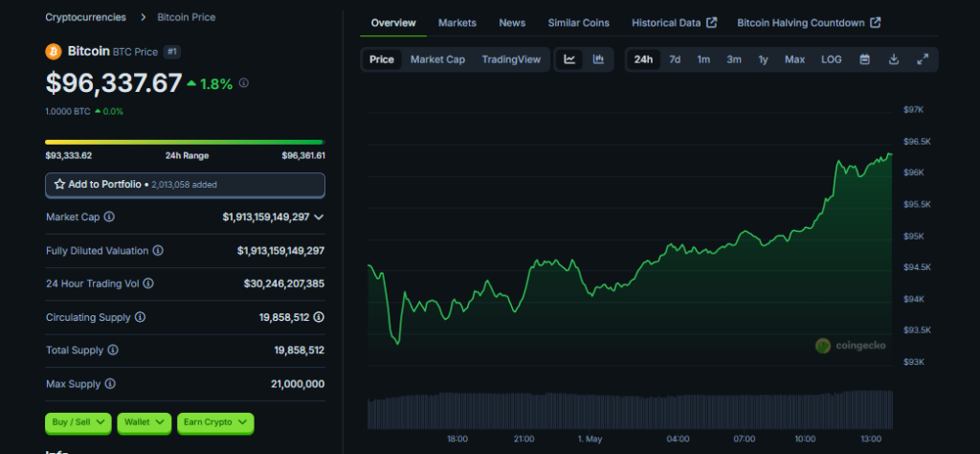Click the Add to Portfolio button
Image resolution: width=980 pixels, height=454 pixels.
click(185, 185)
